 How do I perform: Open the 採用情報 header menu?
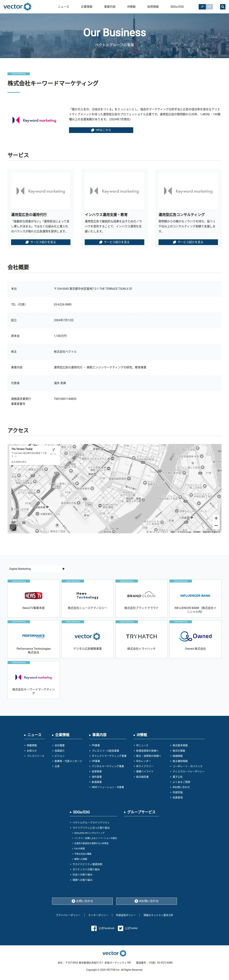click(153, 6)
